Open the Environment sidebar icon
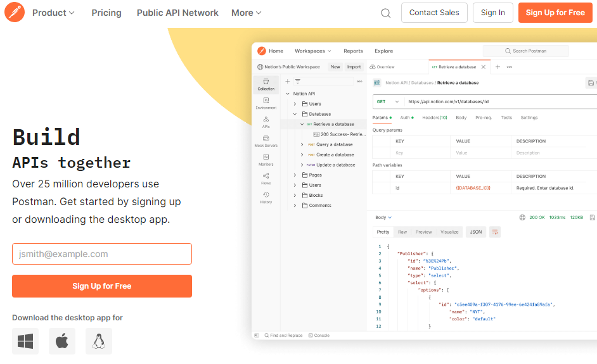 tap(266, 103)
